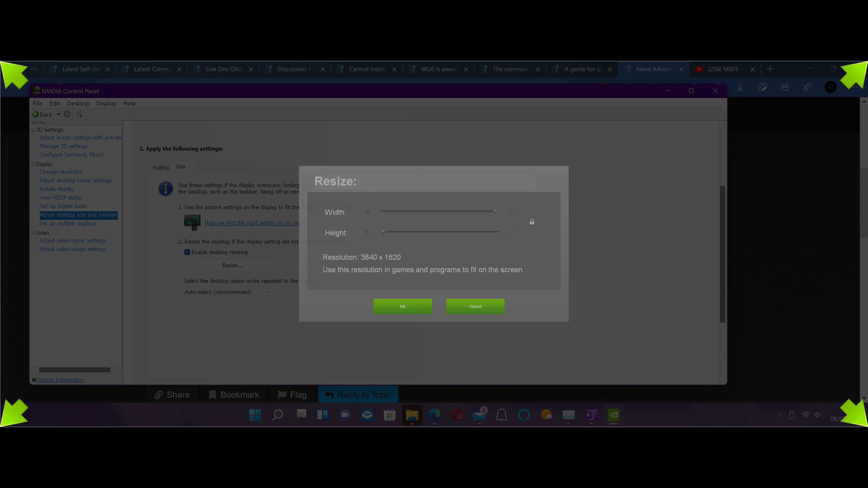Click Bookmark on the forum page
The height and width of the screenshot is (488, 868).
(234, 394)
